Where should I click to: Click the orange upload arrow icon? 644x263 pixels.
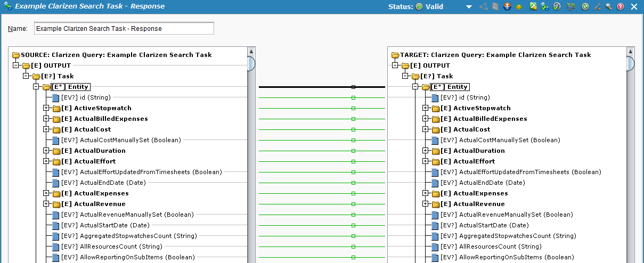pos(507,7)
